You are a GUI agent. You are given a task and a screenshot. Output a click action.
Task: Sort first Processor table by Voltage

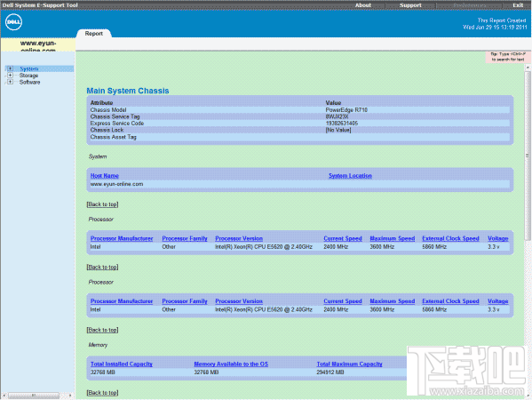(x=498, y=238)
